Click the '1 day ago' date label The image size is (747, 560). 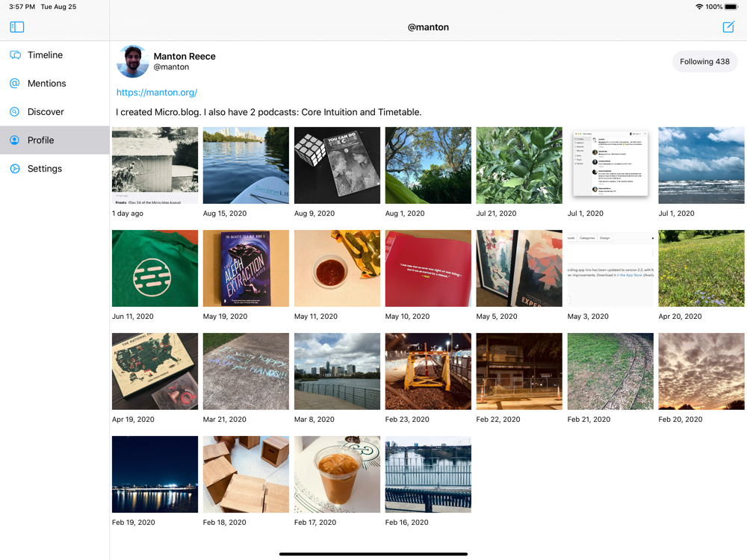coord(128,214)
